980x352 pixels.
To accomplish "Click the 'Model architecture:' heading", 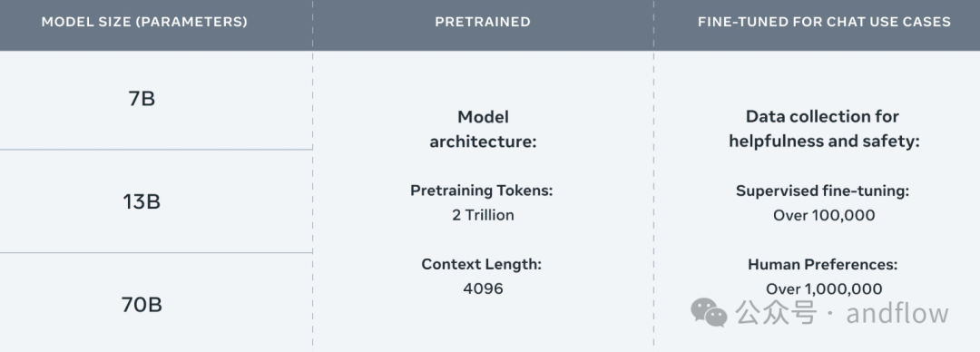I will pos(483,129).
